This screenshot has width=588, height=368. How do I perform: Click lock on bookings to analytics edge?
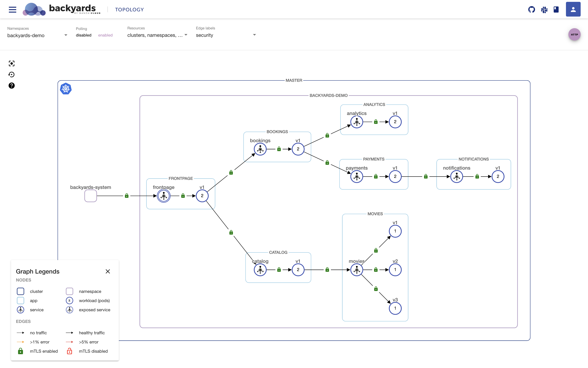(x=327, y=135)
